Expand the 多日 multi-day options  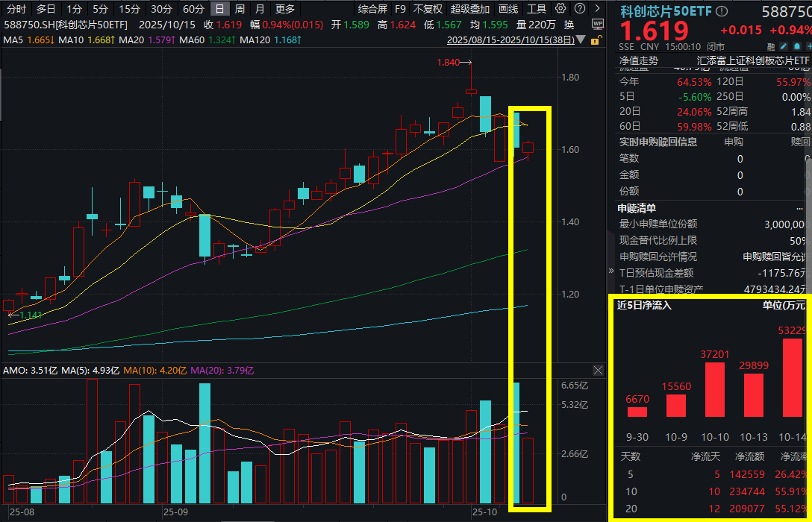click(x=45, y=9)
